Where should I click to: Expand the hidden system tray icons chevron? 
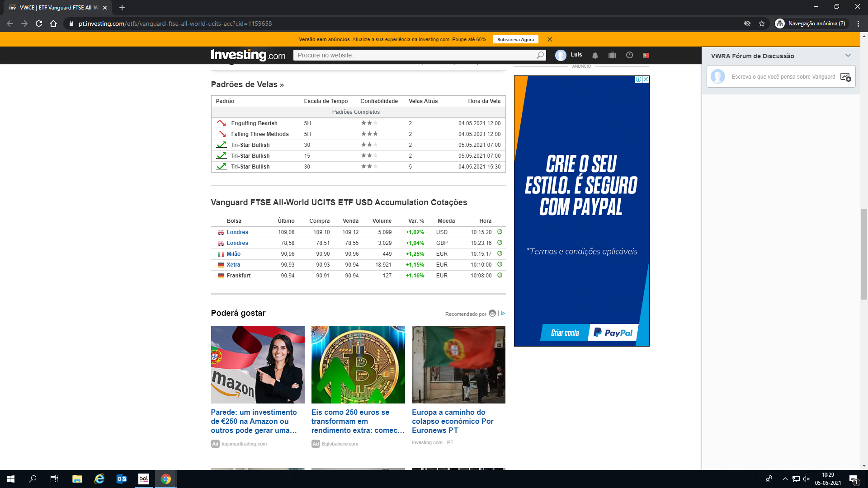point(785,479)
